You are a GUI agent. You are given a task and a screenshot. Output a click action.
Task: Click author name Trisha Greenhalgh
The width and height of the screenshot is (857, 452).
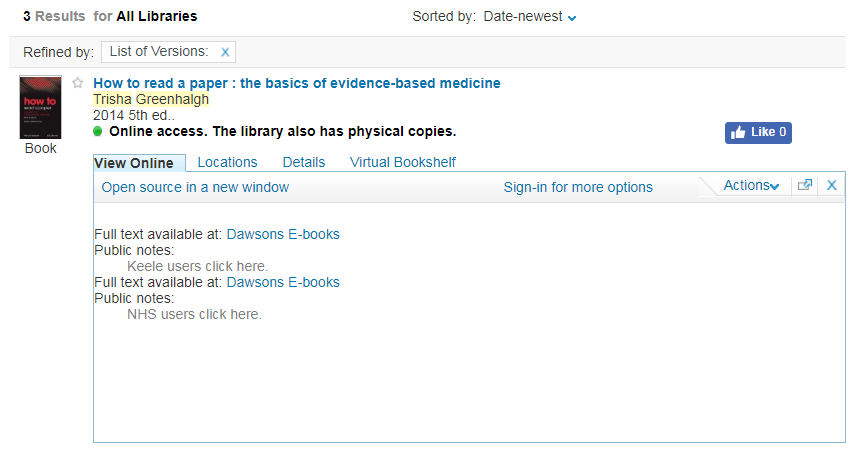click(x=151, y=99)
